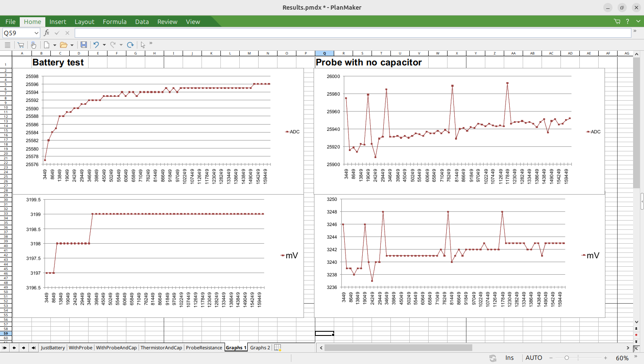Switch to the ThermistorAndCap sheet

click(x=161, y=348)
